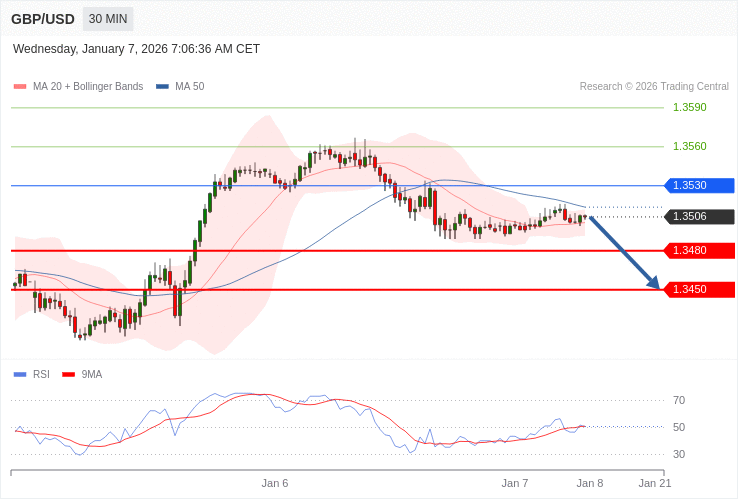Click the red 1.3450 support price tag

tap(699, 289)
